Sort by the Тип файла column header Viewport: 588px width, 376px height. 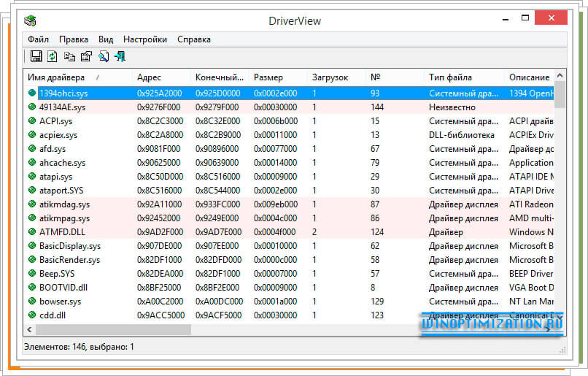coord(464,77)
